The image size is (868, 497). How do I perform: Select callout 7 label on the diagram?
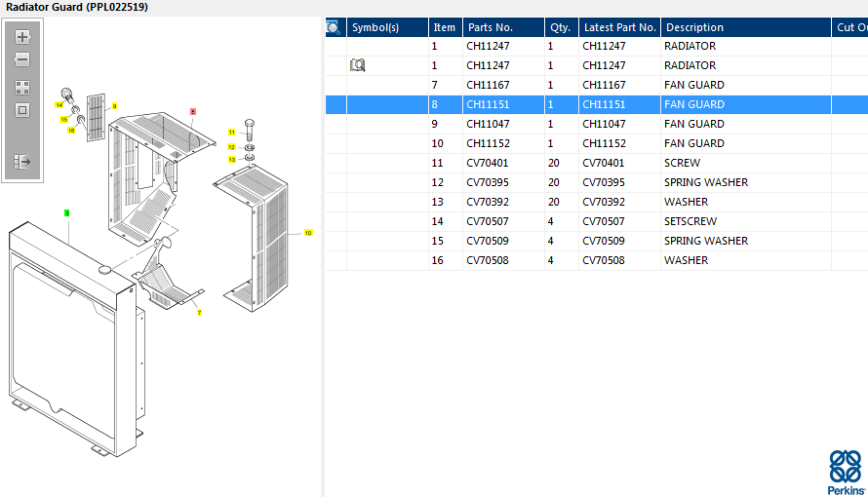(199, 313)
